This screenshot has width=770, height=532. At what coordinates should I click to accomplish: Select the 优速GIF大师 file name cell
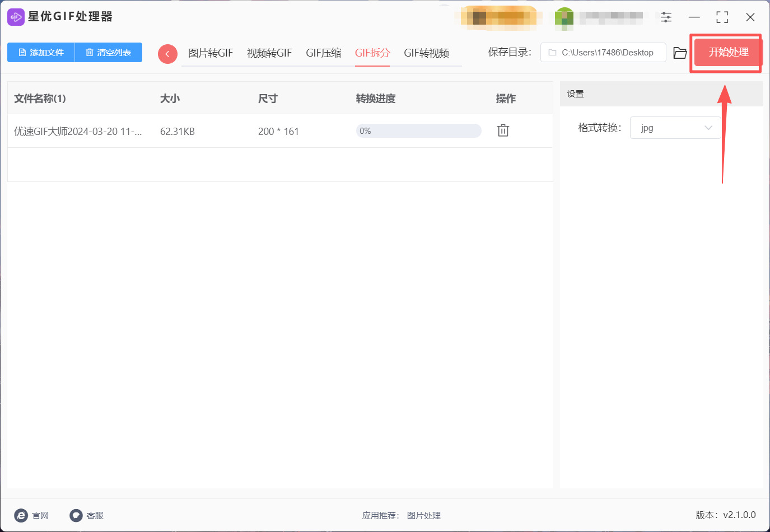tap(78, 132)
